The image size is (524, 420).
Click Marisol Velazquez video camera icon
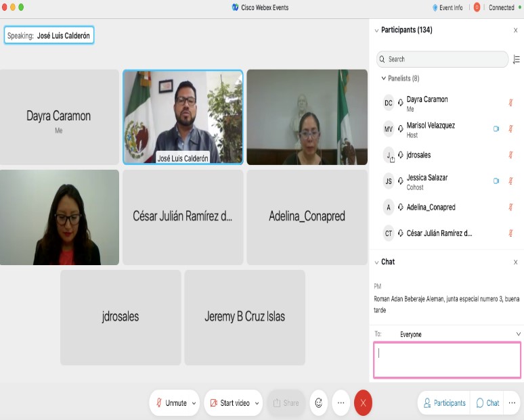[496, 129]
